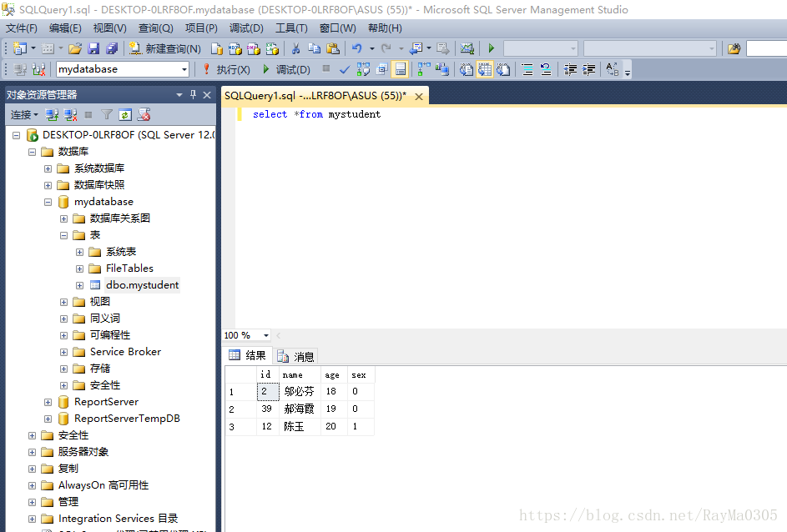
Task: Open the Undo history dropdown arrow
Action: click(372, 48)
